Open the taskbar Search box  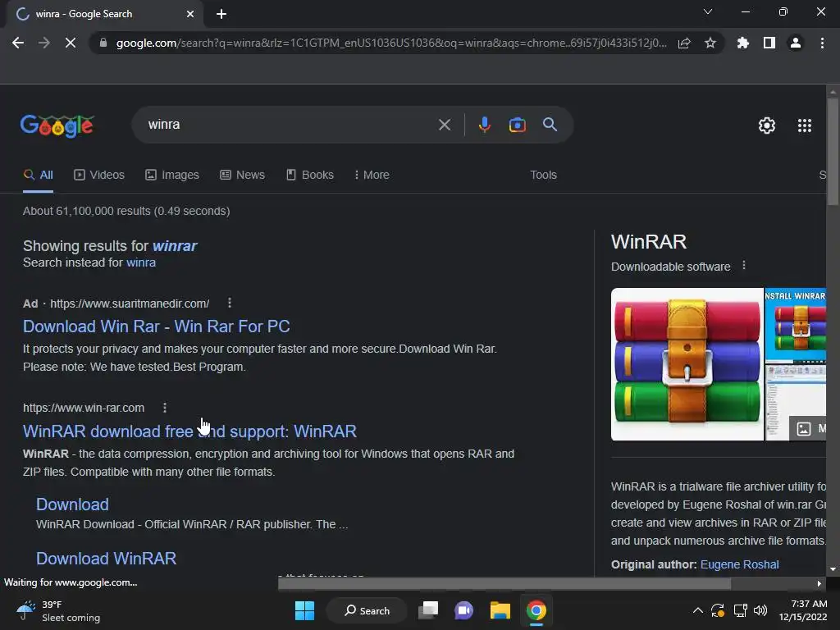click(367, 610)
